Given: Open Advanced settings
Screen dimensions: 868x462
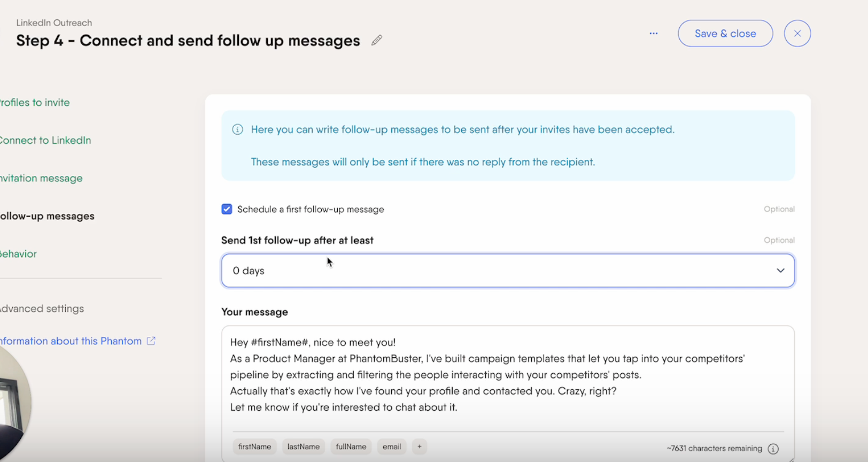Looking at the screenshot, I should click(x=42, y=309).
